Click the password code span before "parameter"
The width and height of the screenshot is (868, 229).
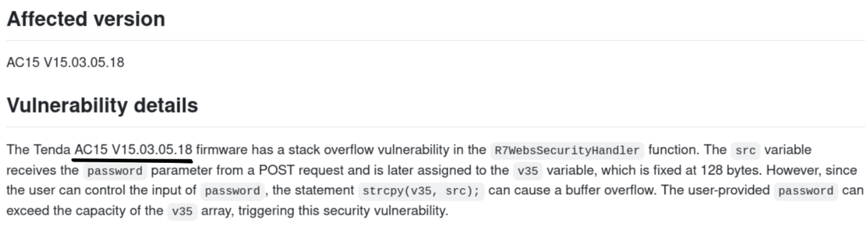click(114, 171)
